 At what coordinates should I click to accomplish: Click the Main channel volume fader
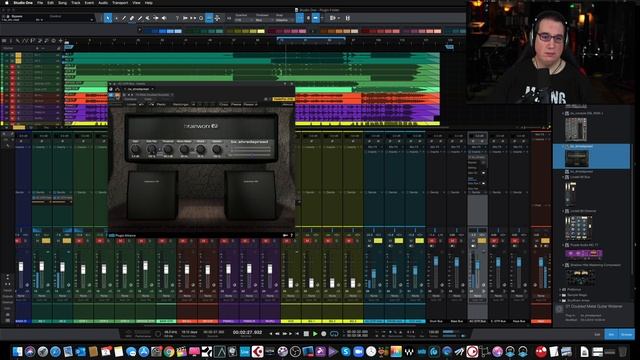coord(541,262)
